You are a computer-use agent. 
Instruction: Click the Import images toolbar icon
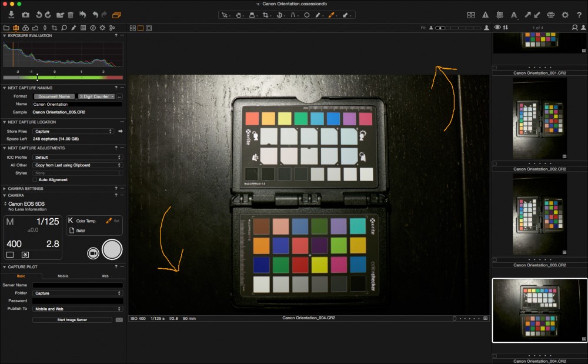coord(11,15)
